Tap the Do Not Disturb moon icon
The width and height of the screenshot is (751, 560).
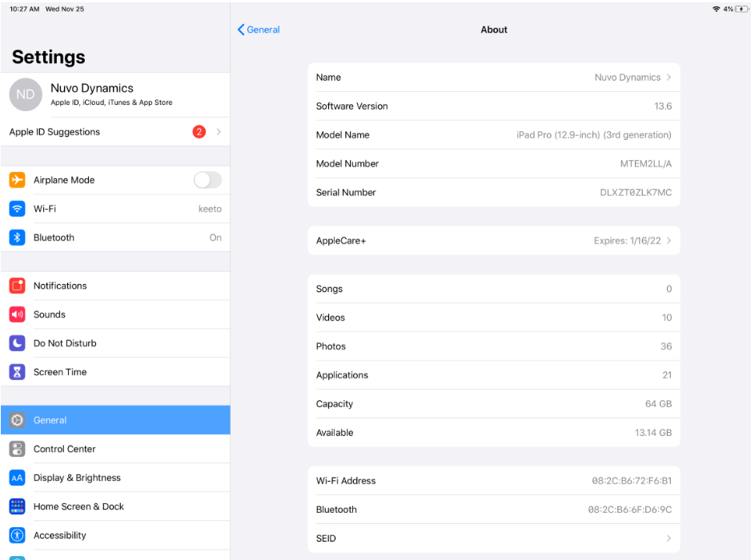pyautogui.click(x=18, y=343)
